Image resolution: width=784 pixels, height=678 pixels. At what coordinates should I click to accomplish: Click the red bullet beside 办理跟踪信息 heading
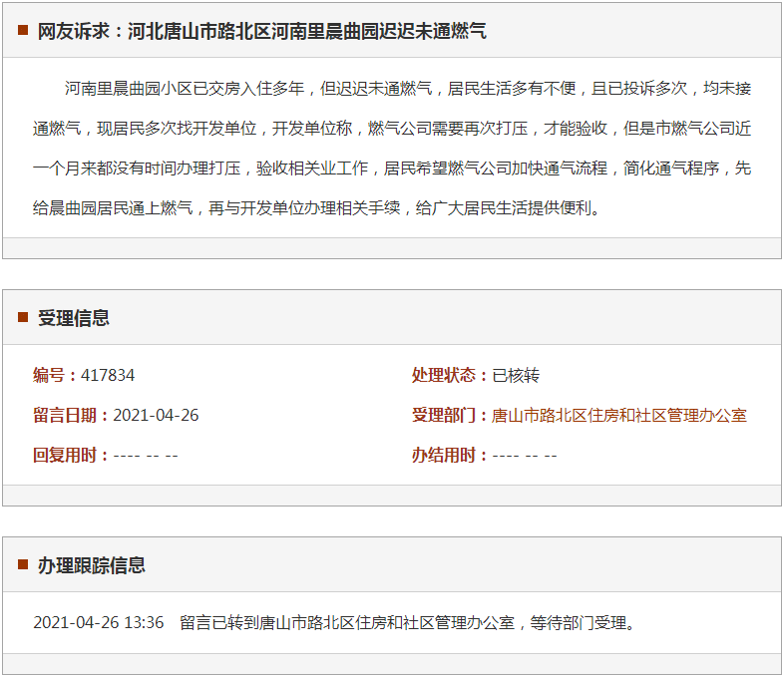click(22, 565)
